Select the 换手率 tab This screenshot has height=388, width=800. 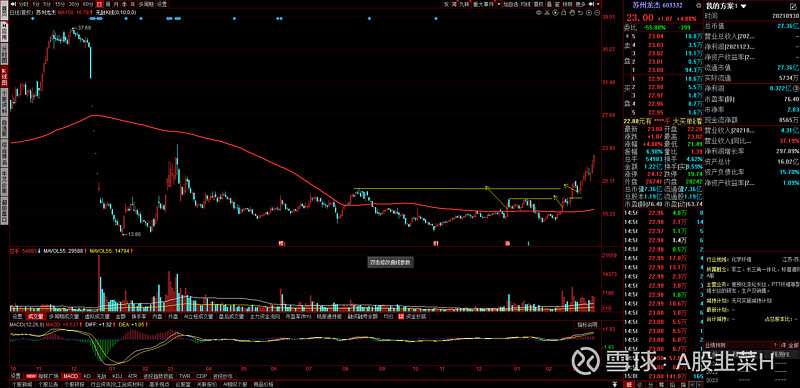click(139, 317)
